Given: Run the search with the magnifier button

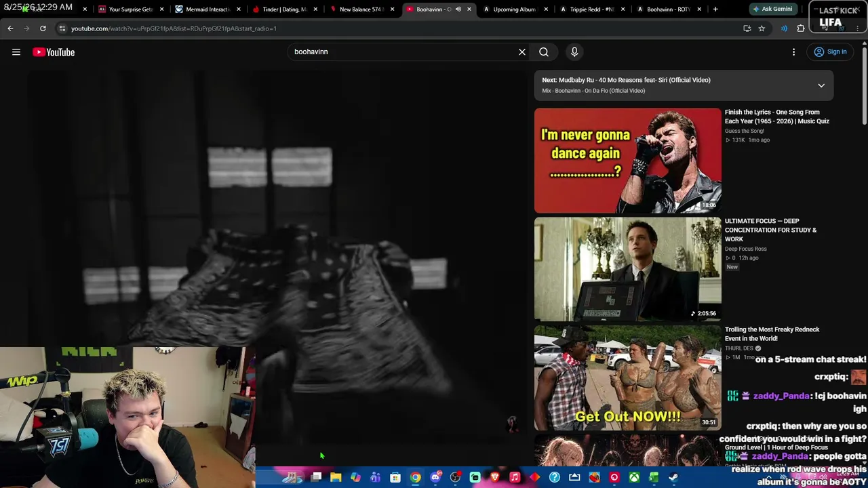Looking at the screenshot, I should coord(544,52).
